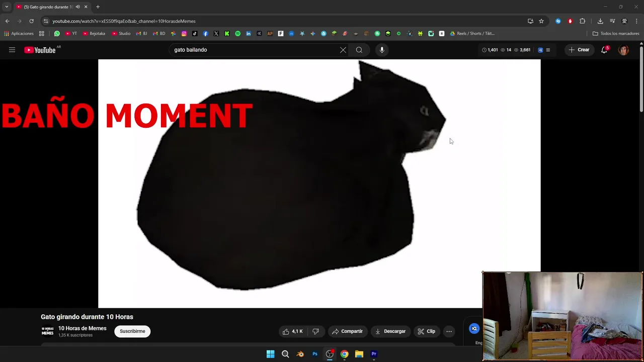Screen dimensions: 644x362
Task: Clear the search box with the X
Action: coord(343,50)
